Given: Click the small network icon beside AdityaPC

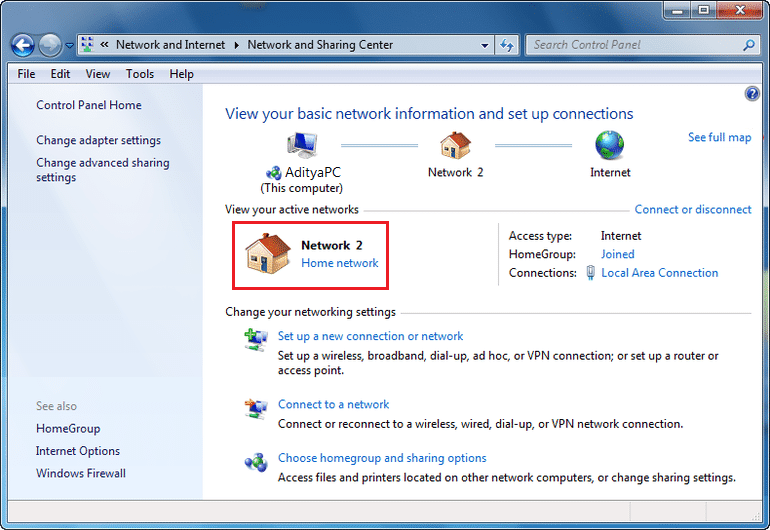Looking at the screenshot, I should pyautogui.click(x=274, y=172).
